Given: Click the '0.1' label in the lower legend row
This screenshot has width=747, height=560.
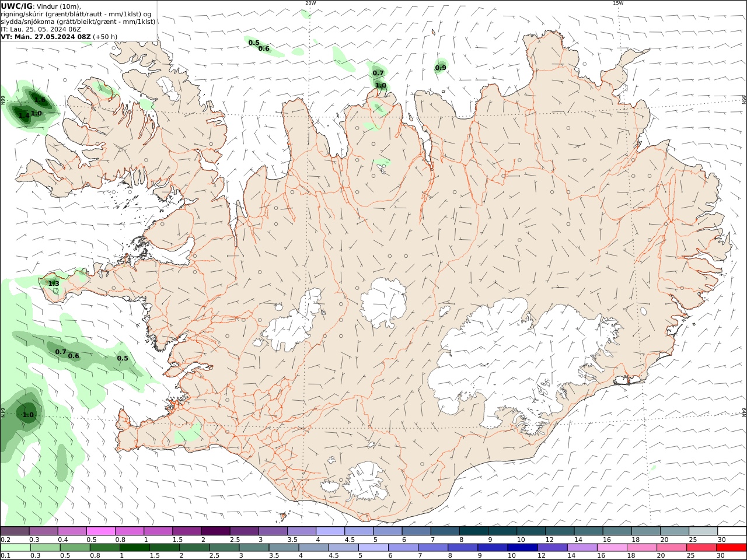Looking at the screenshot, I should point(5,556).
